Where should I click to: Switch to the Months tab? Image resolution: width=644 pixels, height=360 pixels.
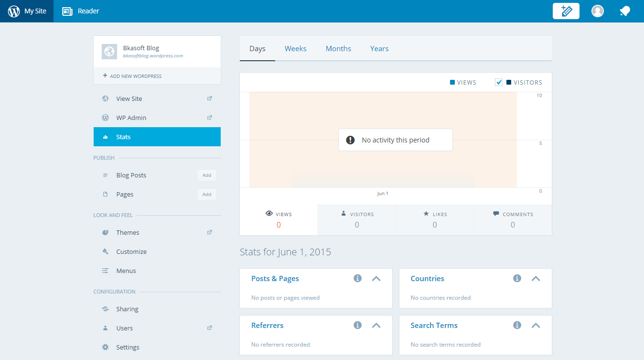tap(338, 49)
